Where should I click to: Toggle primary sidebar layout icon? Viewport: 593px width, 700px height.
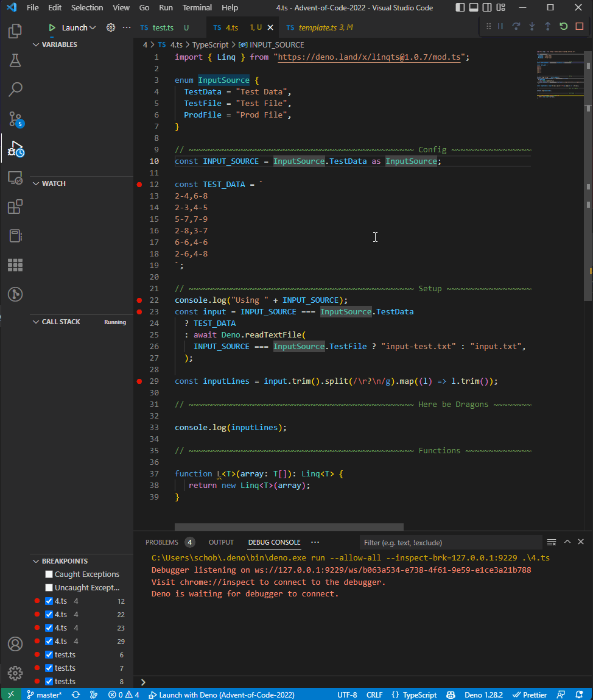pos(460,7)
